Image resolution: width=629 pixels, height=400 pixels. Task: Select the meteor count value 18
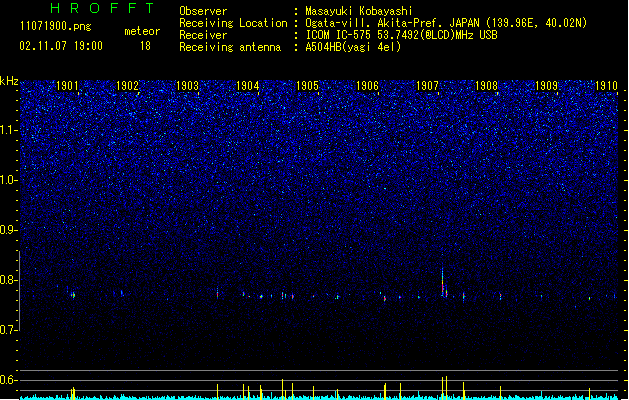[x=145, y=46]
